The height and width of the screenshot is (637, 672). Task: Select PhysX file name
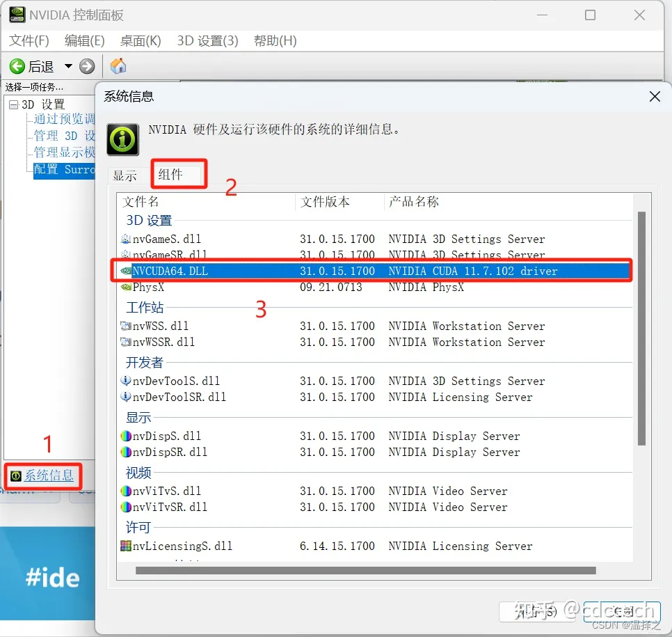[148, 287]
